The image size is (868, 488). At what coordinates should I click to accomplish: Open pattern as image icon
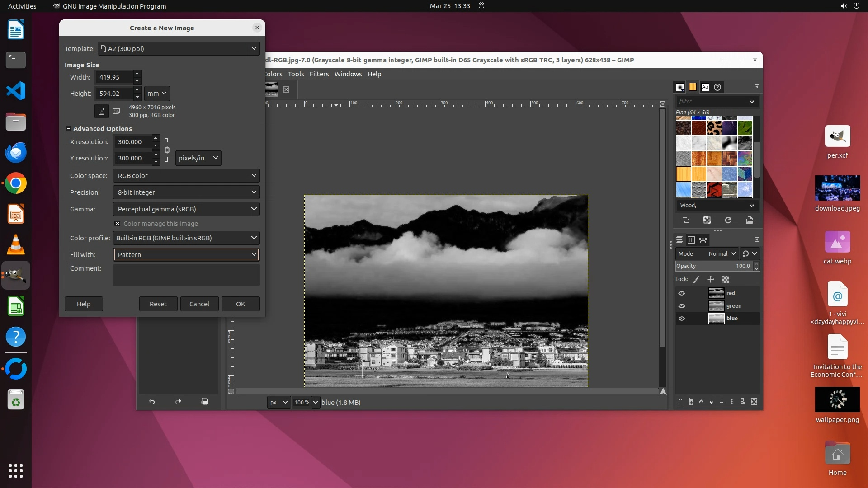[x=749, y=221]
